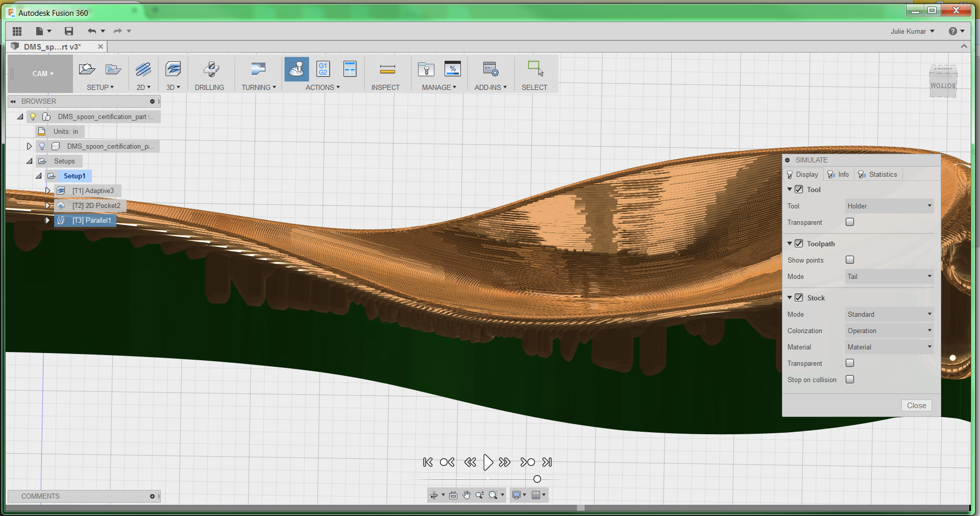Image resolution: width=980 pixels, height=516 pixels.
Task: Open the Stock Material dropdown
Action: [x=890, y=347]
